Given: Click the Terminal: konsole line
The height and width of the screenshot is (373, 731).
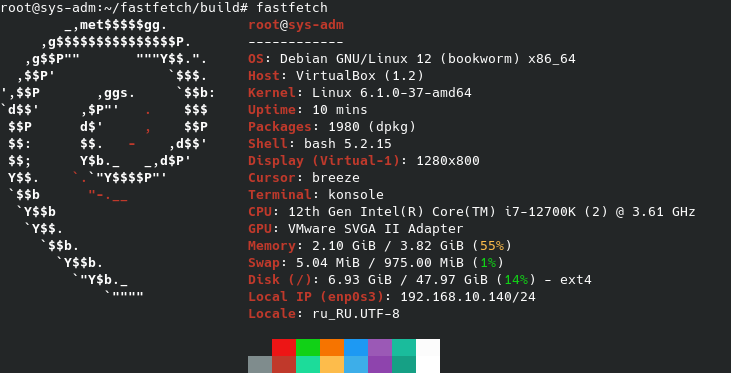Looking at the screenshot, I should pos(316,194).
